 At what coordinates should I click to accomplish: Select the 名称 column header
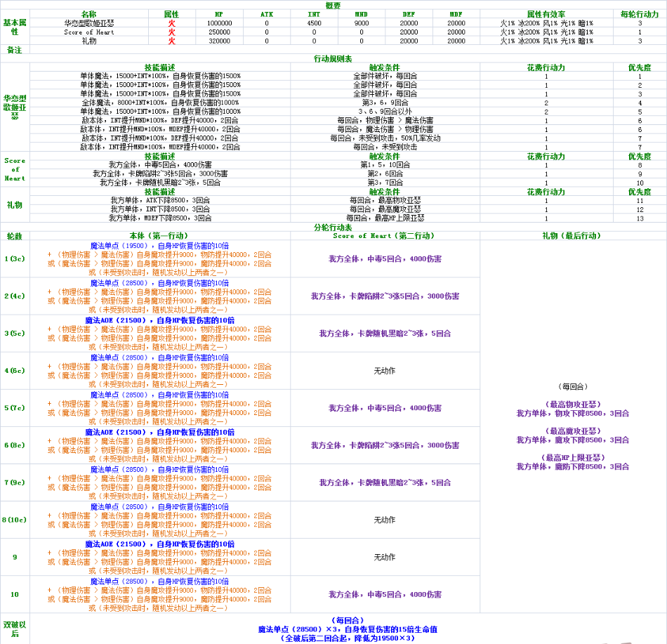[89, 14]
